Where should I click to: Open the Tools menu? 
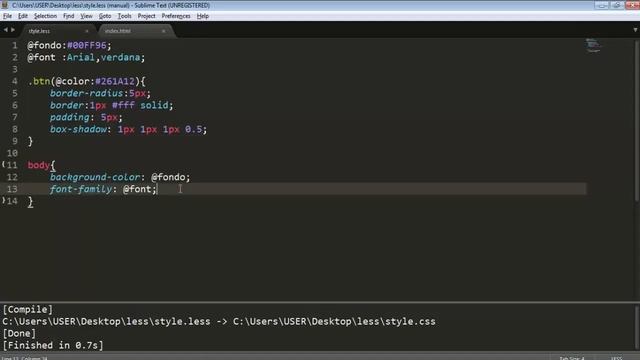[124, 16]
